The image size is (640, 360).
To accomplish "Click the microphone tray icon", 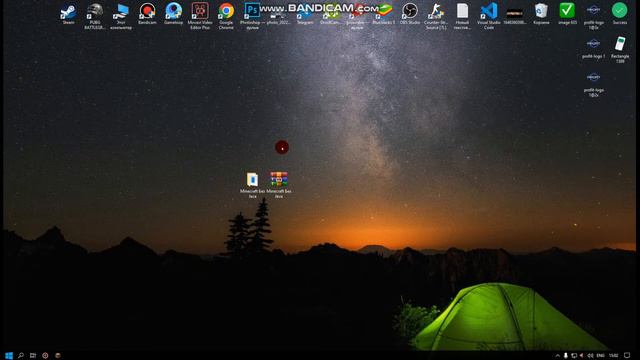I will pos(565,356).
